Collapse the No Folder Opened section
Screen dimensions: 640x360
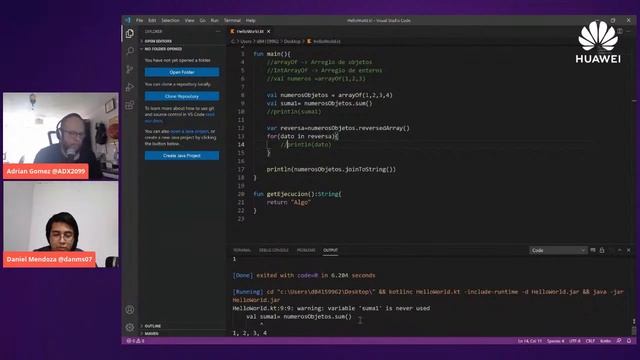tap(163, 49)
